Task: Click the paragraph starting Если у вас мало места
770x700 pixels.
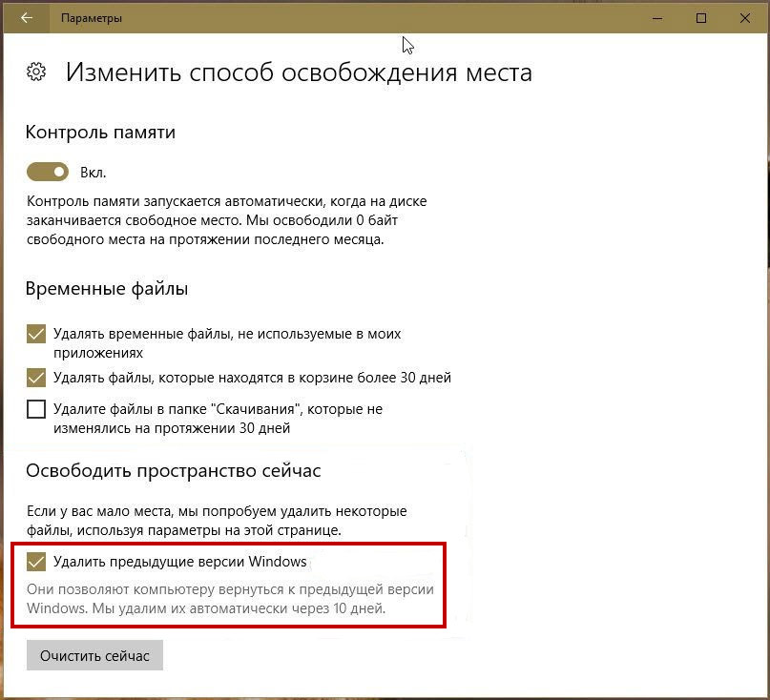Action: (x=217, y=521)
